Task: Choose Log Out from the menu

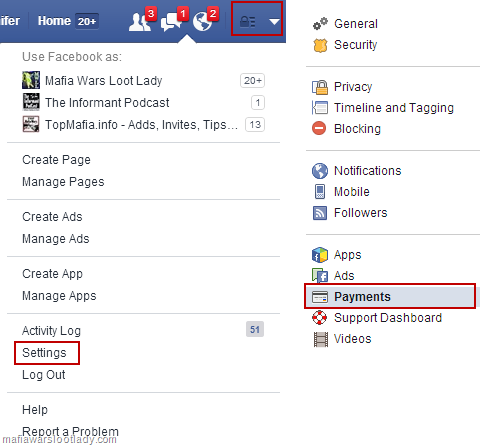Action: (x=44, y=375)
